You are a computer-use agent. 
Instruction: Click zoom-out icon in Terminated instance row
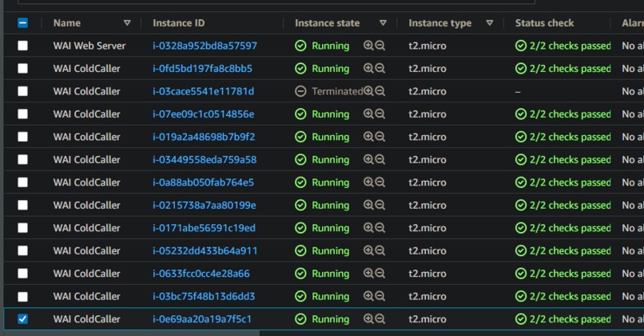coord(380,91)
